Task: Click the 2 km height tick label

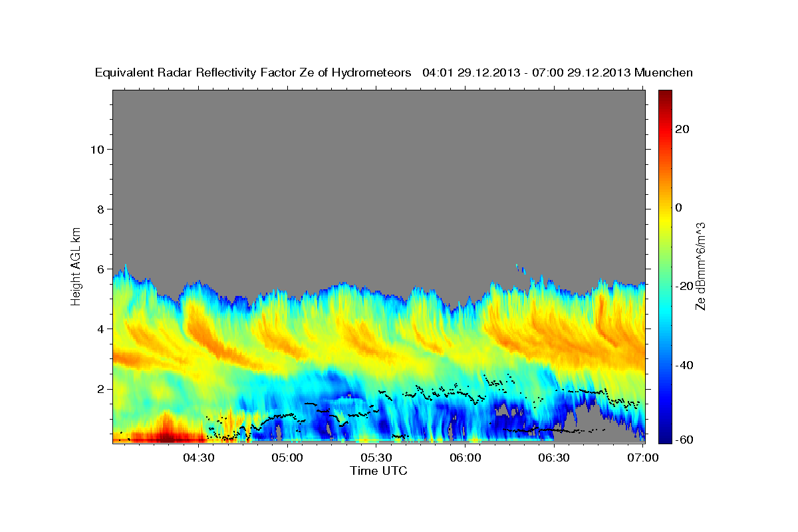Action: (100, 388)
